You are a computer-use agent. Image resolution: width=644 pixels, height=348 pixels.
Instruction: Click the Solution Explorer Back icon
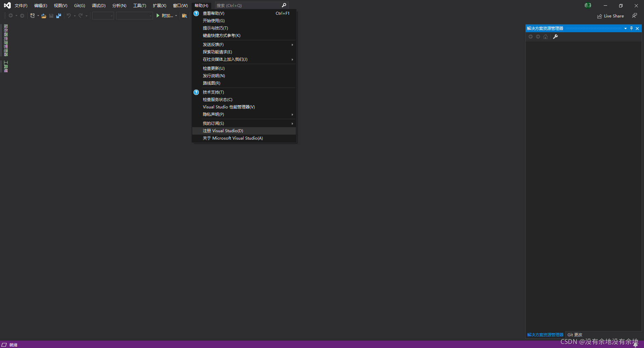click(531, 37)
